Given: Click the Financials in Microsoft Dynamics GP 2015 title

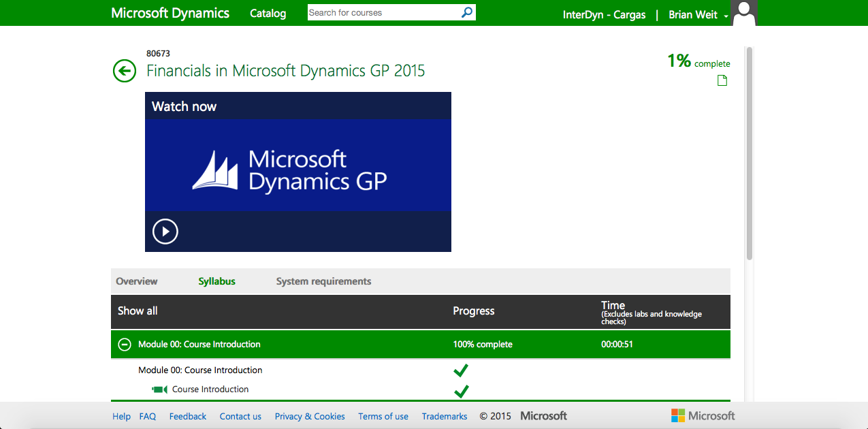Looking at the screenshot, I should pyautogui.click(x=286, y=71).
